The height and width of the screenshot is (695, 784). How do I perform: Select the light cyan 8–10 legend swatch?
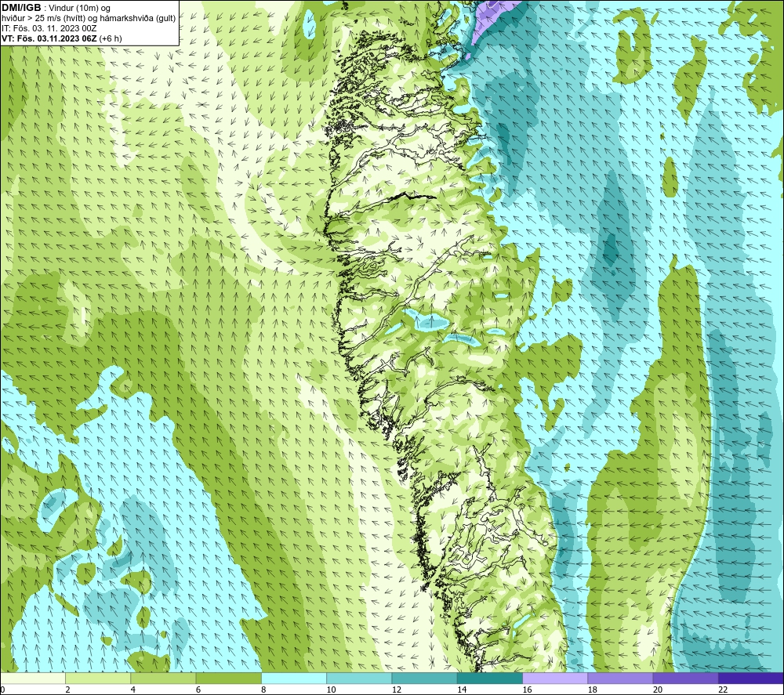[x=294, y=678]
